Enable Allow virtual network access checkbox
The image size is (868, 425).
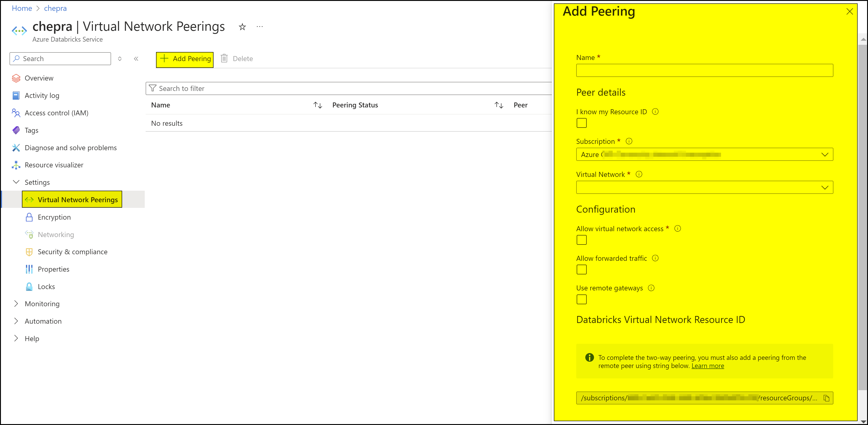[x=581, y=240]
